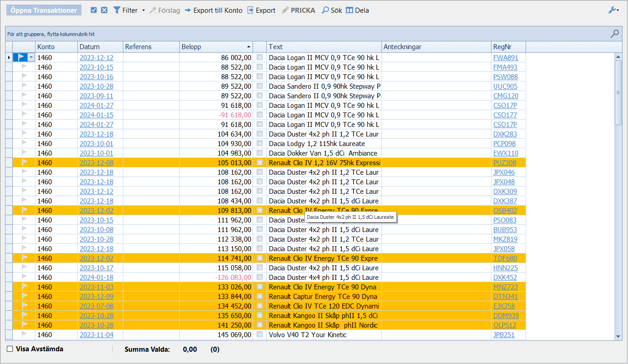Open the RegNr link FWA891
The width and height of the screenshot is (628, 364).
click(x=506, y=58)
